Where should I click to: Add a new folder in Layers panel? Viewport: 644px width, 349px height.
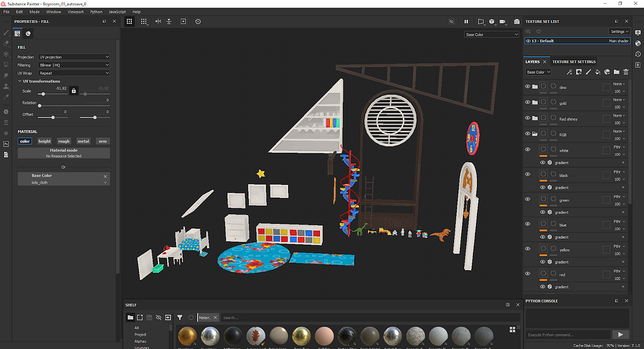[x=616, y=72]
